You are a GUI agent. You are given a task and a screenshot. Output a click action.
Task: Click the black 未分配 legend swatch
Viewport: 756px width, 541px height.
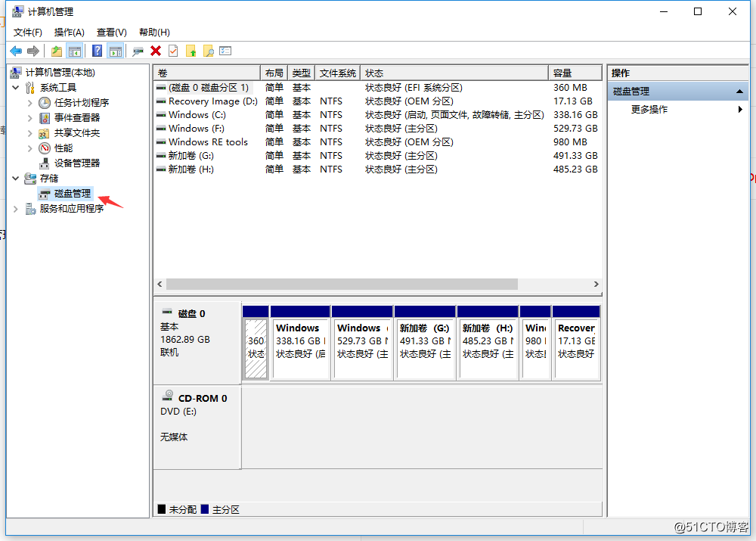pos(162,509)
